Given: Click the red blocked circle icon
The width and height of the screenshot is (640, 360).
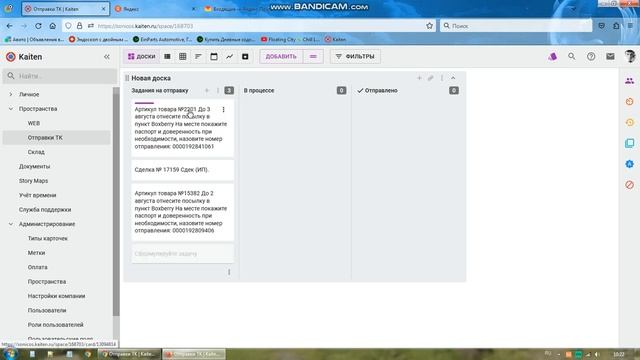Looking at the screenshot, I should tap(629, 185).
